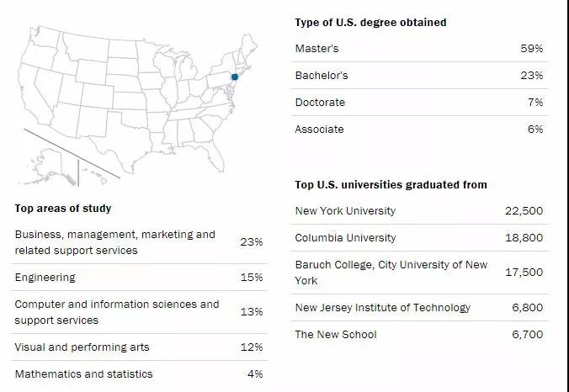Select the Master's degree row

(x=419, y=48)
